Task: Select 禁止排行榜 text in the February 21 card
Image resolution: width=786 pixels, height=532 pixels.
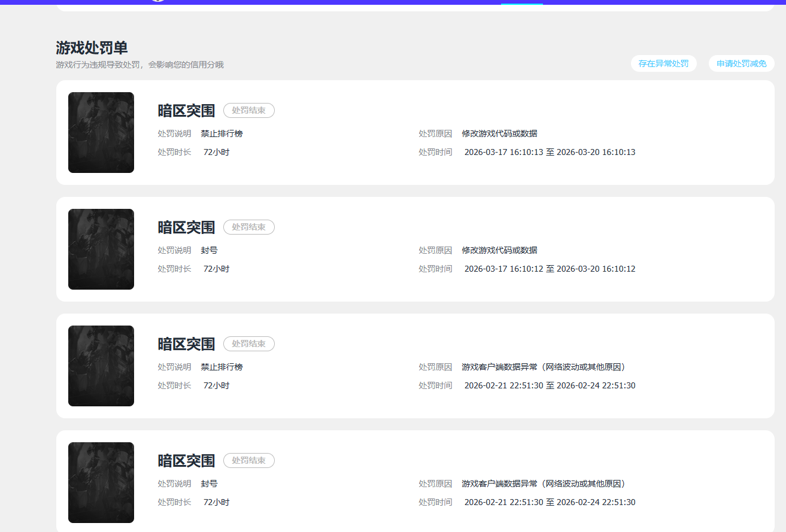Action: (x=222, y=367)
